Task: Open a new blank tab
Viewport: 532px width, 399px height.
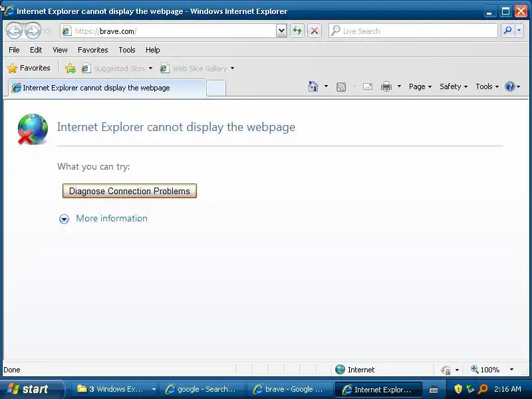Action: click(x=215, y=88)
